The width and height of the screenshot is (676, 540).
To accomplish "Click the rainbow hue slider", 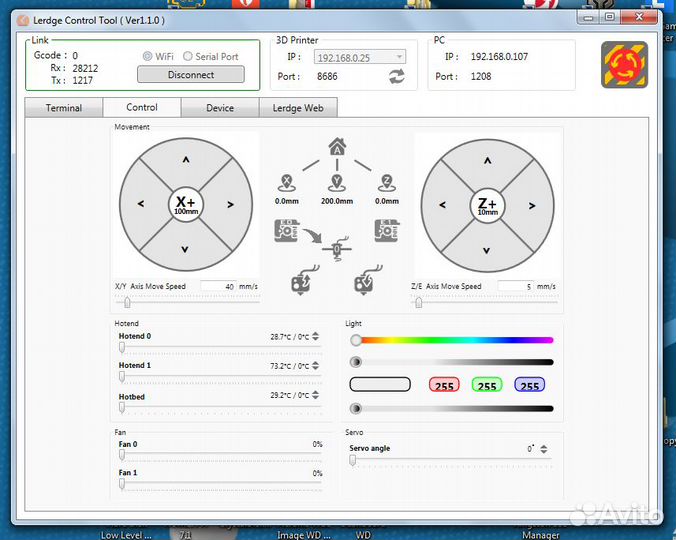I will coord(452,340).
